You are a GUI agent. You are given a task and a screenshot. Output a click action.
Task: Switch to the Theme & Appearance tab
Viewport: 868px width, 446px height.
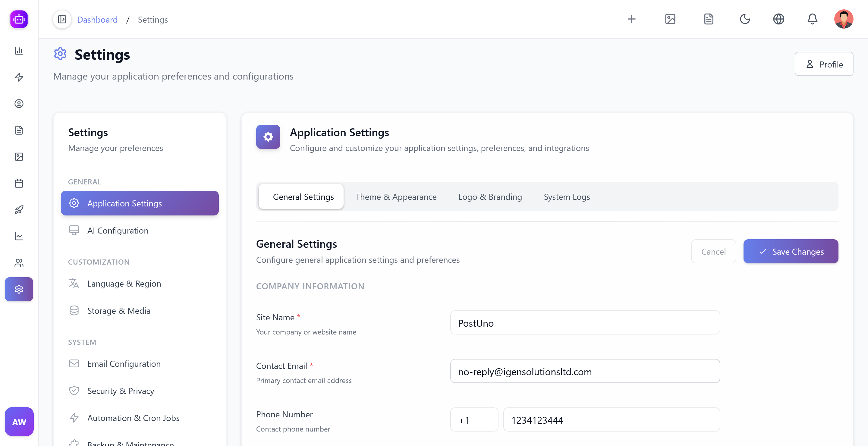click(396, 197)
